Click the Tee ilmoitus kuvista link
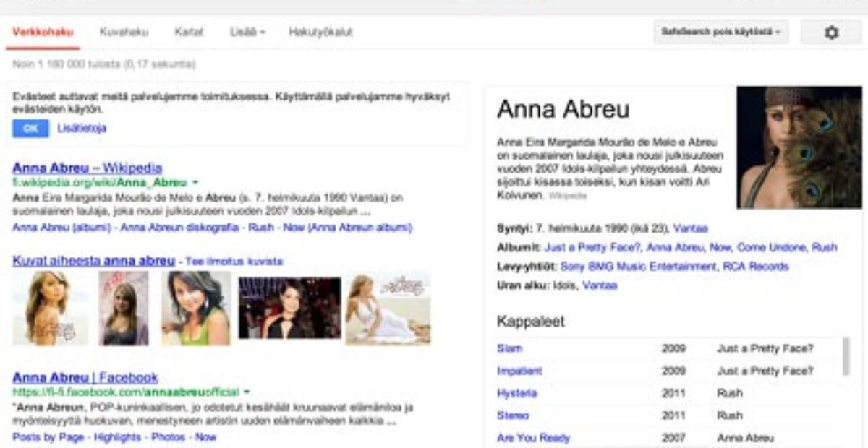The image size is (868, 448). (235, 262)
